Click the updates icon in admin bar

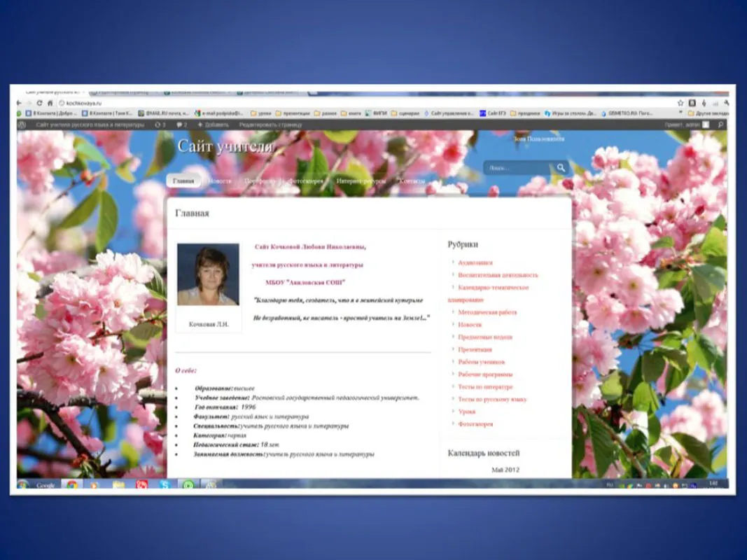pos(160,125)
